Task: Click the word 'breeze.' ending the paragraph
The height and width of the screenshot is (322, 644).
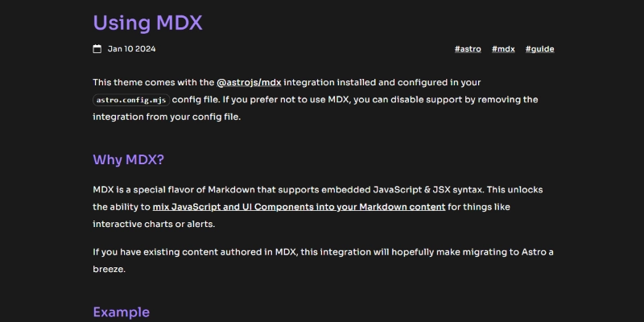Action: 109,270
